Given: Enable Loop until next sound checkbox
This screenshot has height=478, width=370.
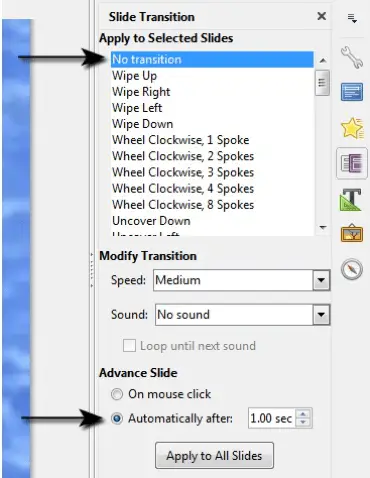Looking at the screenshot, I should pos(129,346).
